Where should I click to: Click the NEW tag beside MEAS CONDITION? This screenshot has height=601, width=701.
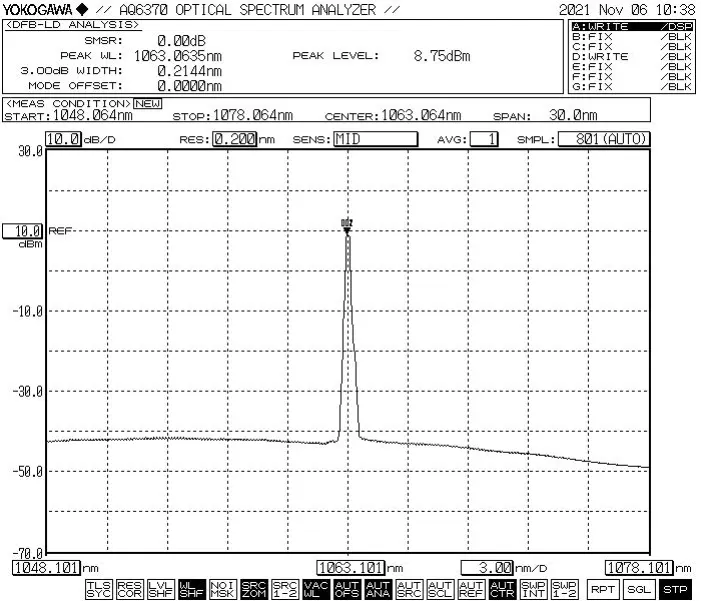pyautogui.click(x=148, y=104)
